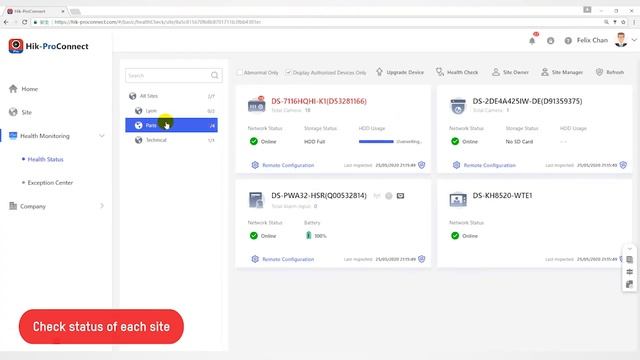Click Online status icon on DS-7116HQHI-K1 card
640x360 pixels.
click(253, 141)
